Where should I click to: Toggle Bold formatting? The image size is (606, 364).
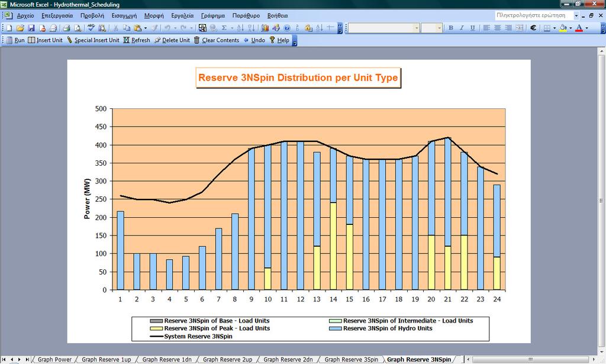point(450,28)
